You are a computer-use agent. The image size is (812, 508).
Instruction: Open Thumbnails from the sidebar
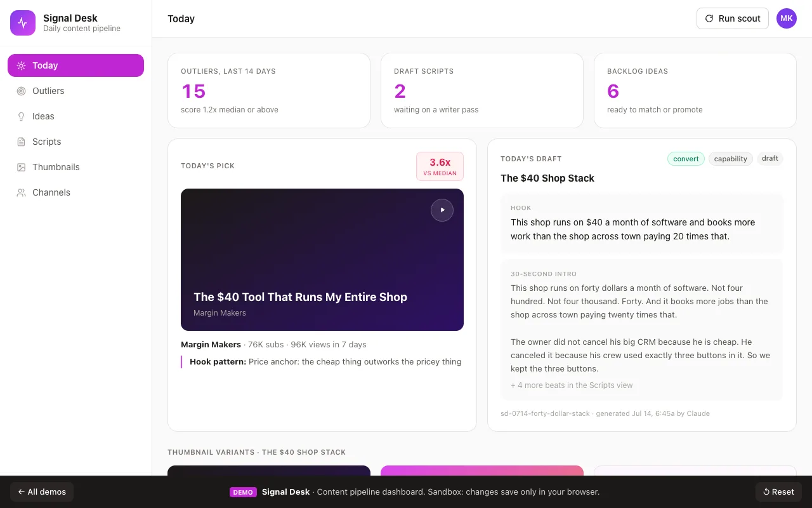[75, 167]
